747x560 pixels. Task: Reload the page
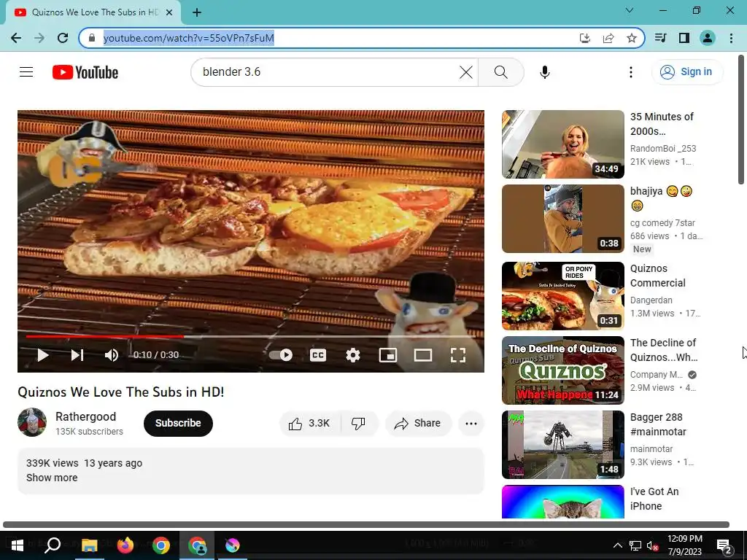[63, 38]
